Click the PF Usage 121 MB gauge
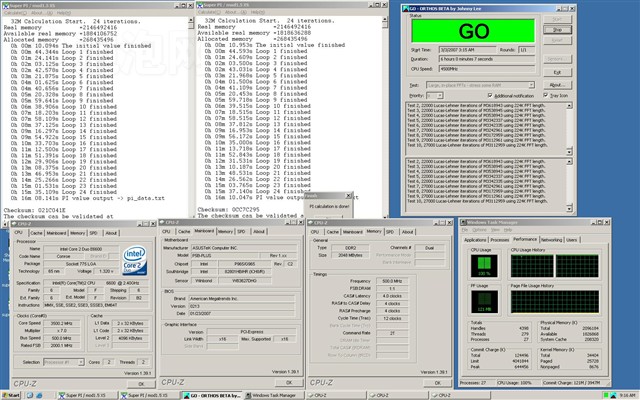640x400 pixels. 484,302
